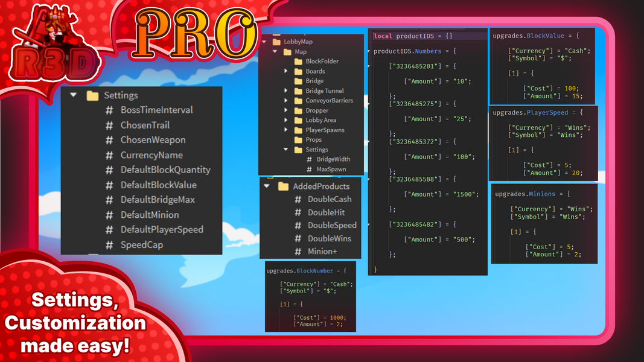Click the Bridge folder icon
Image resolution: width=644 pixels, height=362 pixels.
(x=299, y=81)
